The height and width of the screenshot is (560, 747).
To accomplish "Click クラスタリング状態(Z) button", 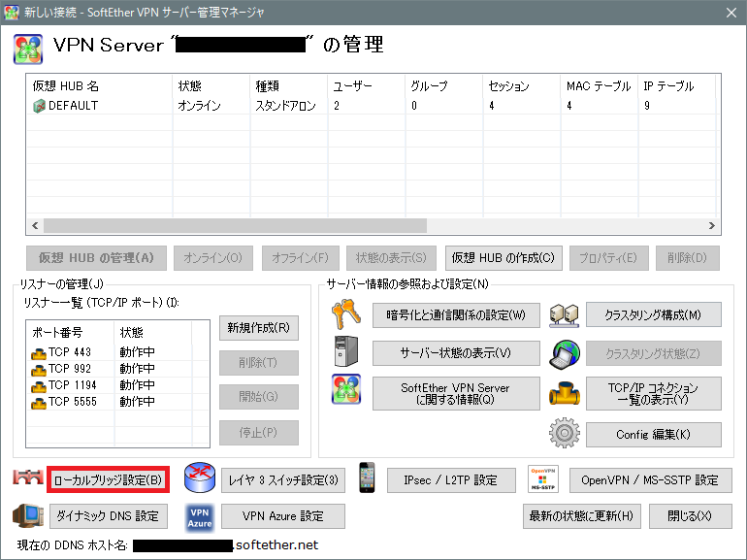I will click(653, 353).
